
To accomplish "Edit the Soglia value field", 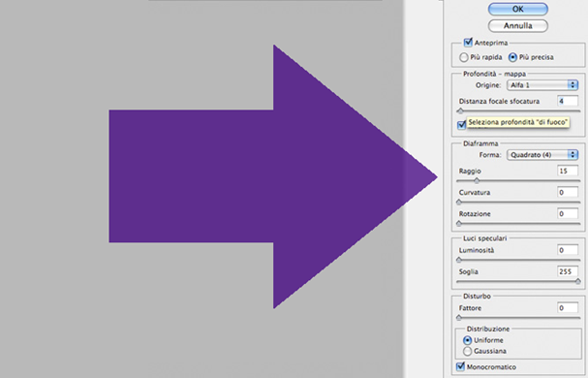I will click(568, 271).
